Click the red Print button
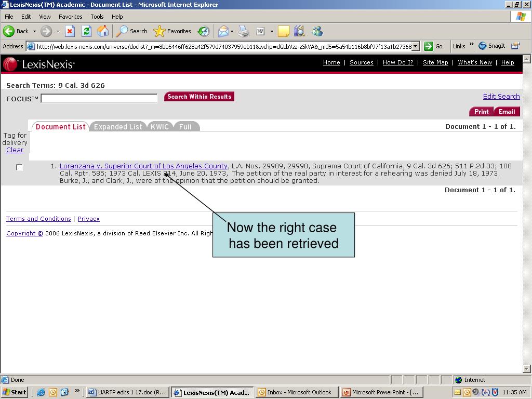 click(x=482, y=112)
